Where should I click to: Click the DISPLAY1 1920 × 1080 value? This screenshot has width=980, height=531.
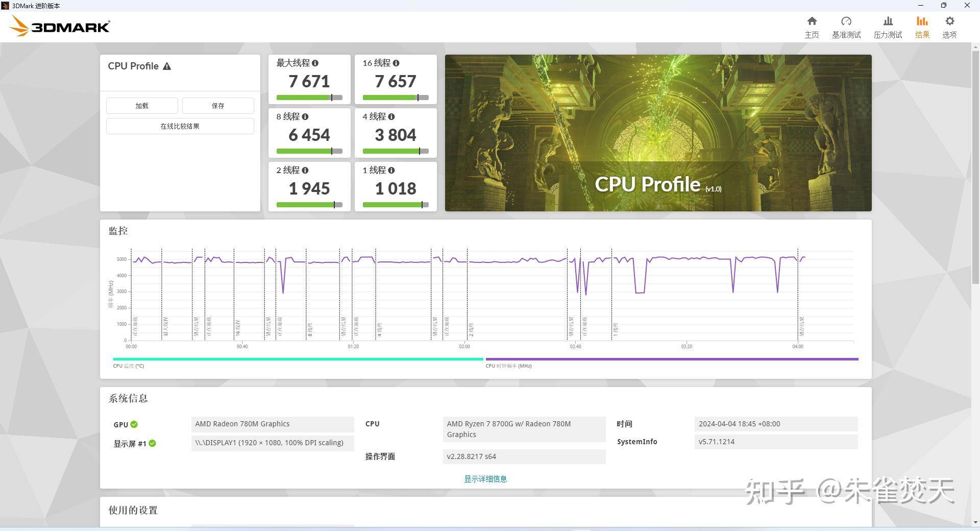(x=273, y=443)
